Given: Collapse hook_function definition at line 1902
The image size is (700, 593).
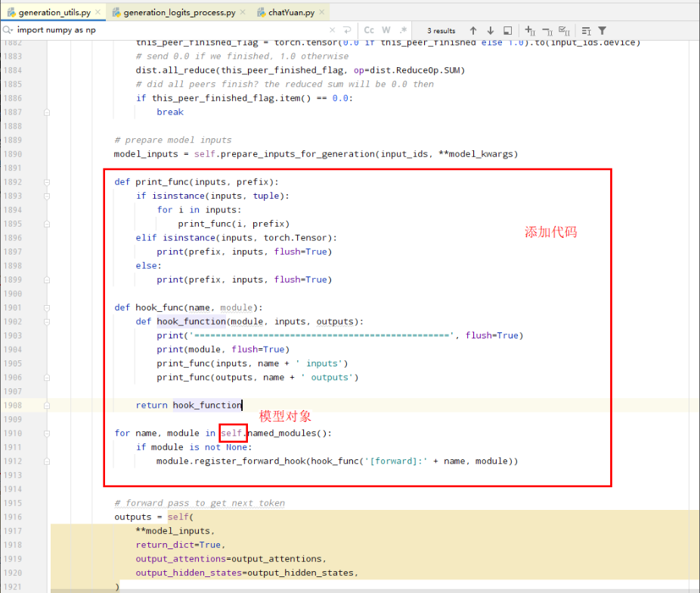Looking at the screenshot, I should [47, 322].
